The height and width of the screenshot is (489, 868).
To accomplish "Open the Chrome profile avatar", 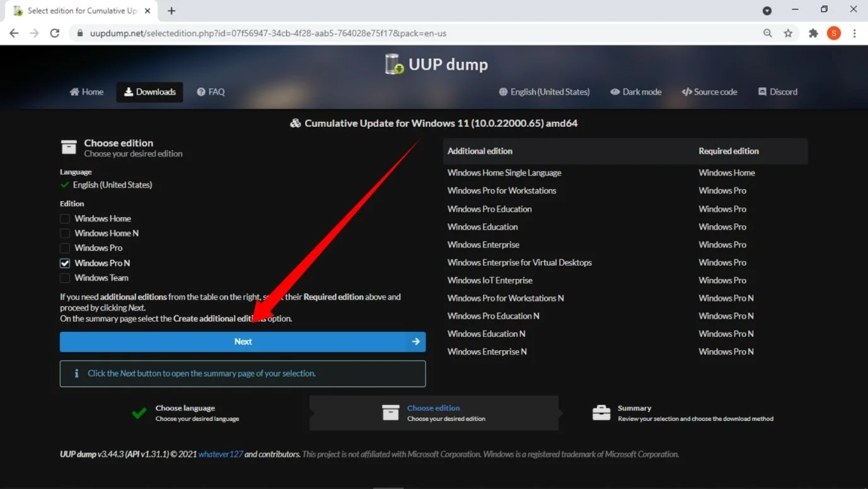I will pos(834,33).
